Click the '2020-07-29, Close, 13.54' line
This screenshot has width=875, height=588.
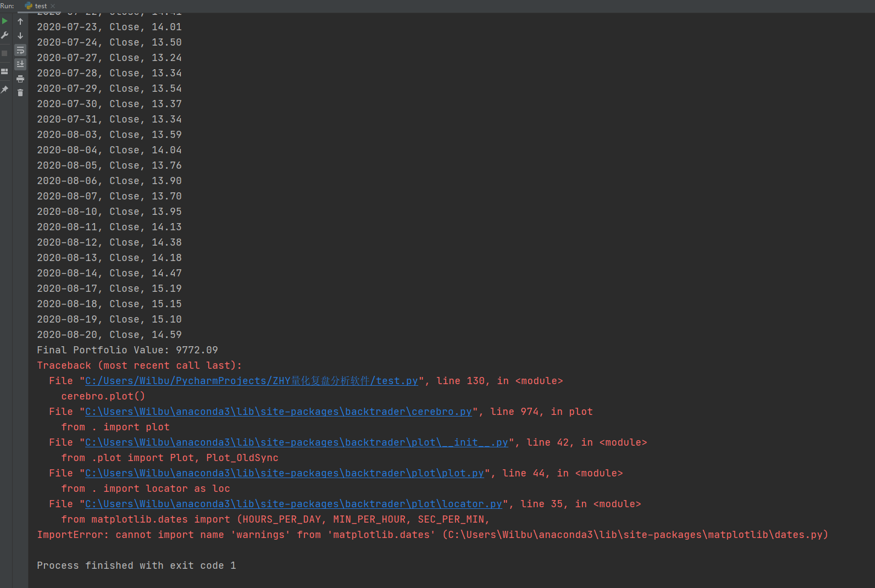109,88
